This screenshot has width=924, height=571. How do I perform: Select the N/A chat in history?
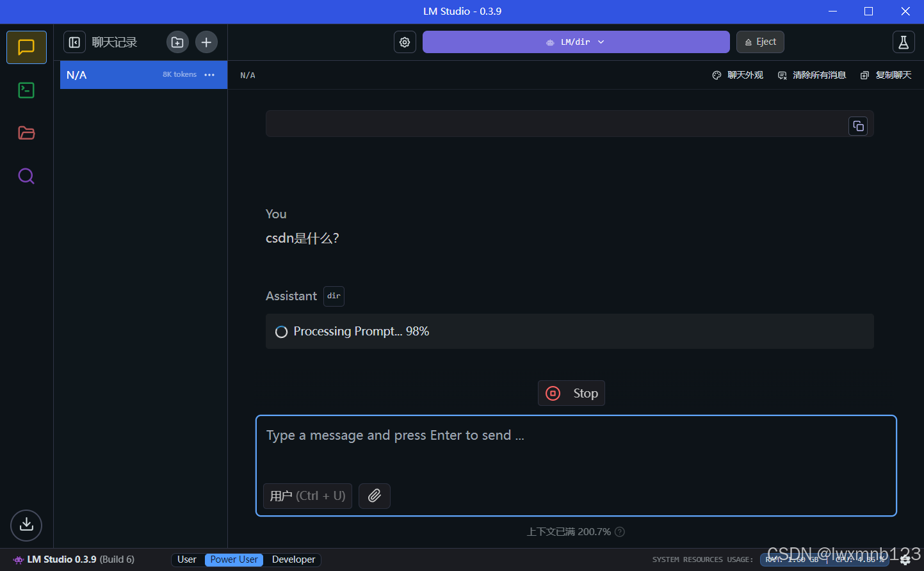point(143,75)
